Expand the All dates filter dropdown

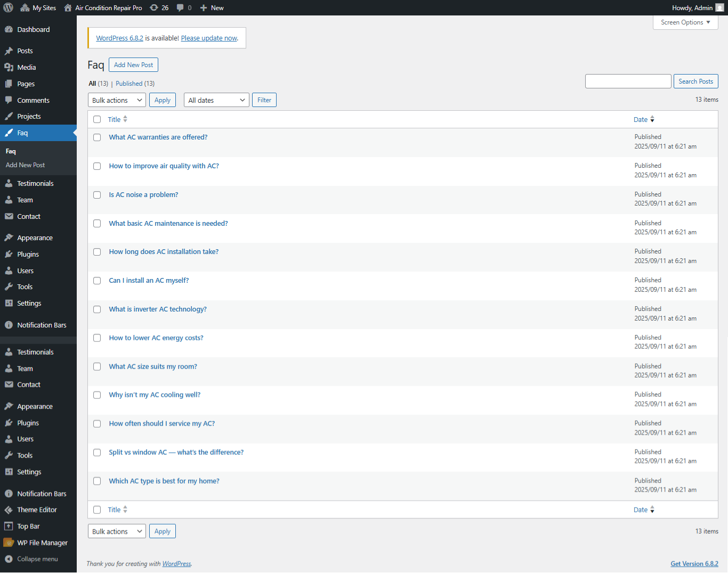(216, 100)
